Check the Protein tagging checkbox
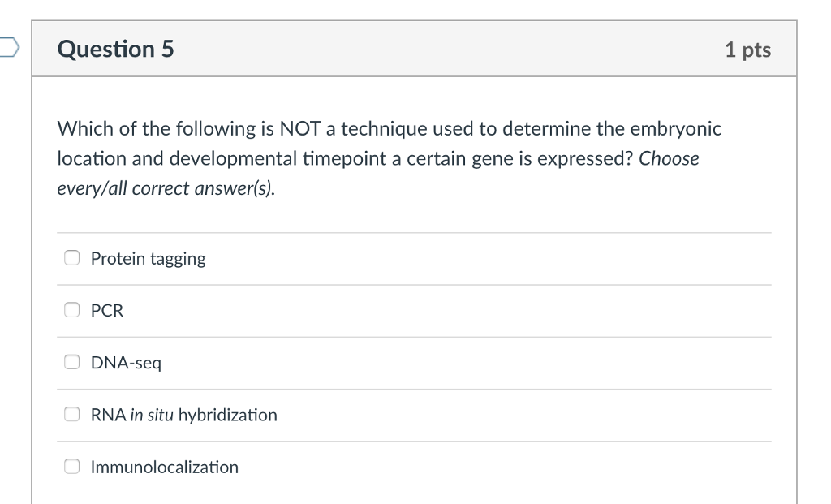Image resolution: width=831 pixels, height=504 pixels. click(x=72, y=259)
